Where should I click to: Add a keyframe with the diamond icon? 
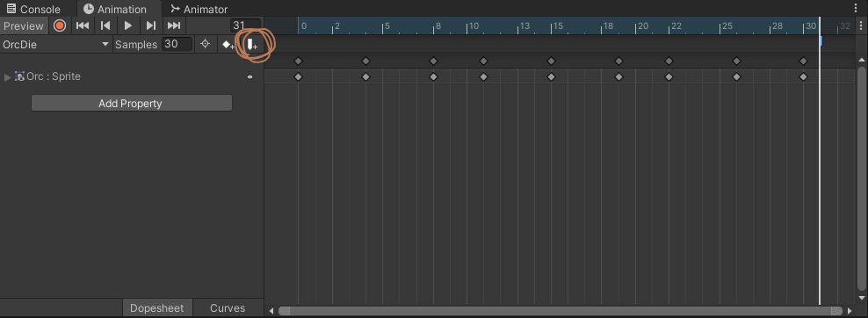(228, 45)
